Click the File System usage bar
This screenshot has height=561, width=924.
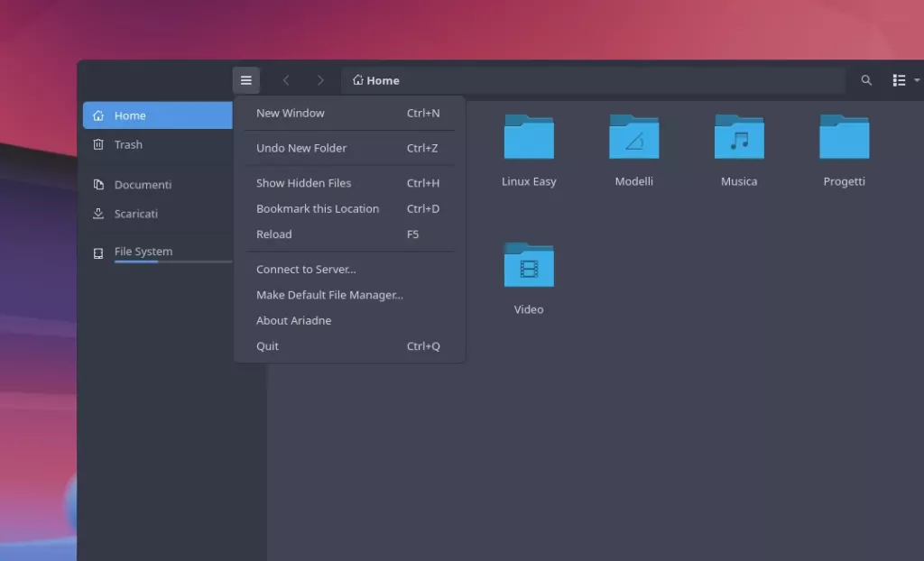[x=173, y=262]
